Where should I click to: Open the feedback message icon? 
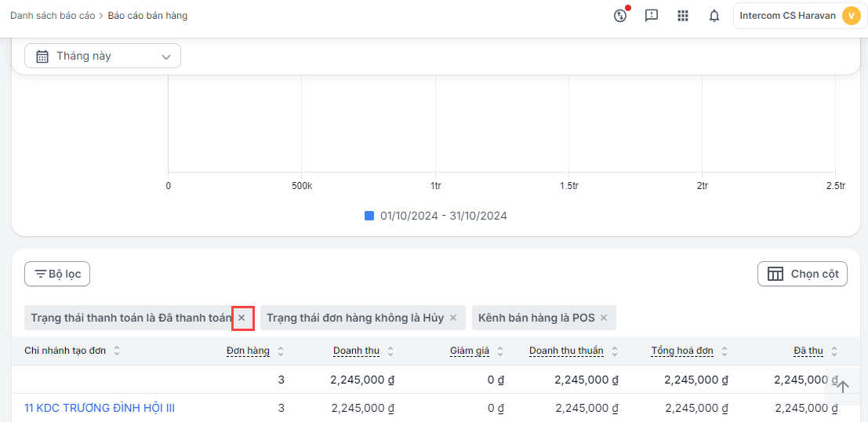point(652,16)
